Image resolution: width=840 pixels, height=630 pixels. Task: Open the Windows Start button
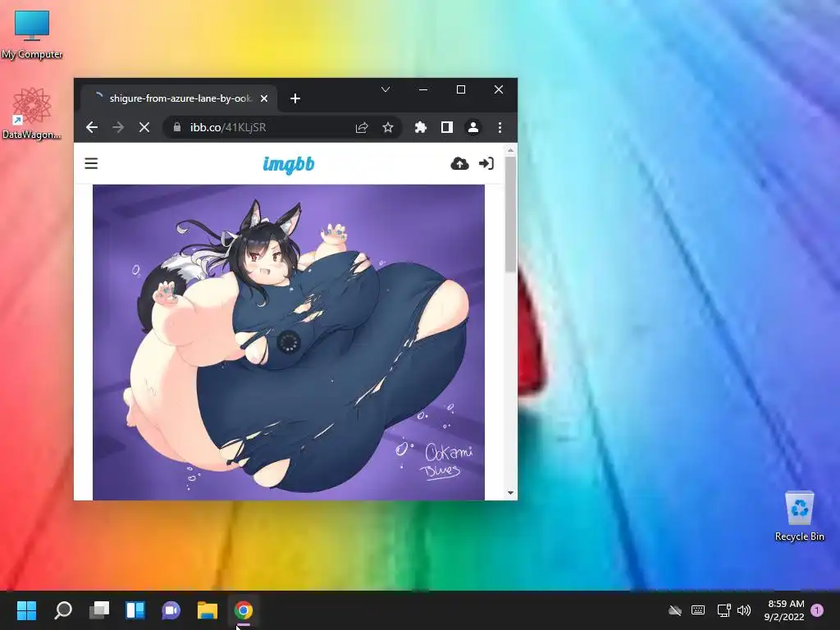(x=26, y=610)
